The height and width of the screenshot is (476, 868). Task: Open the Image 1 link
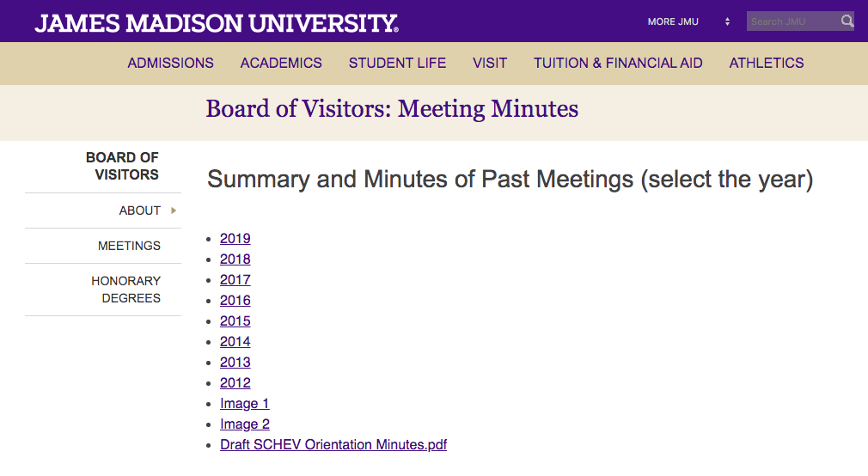[x=245, y=404]
